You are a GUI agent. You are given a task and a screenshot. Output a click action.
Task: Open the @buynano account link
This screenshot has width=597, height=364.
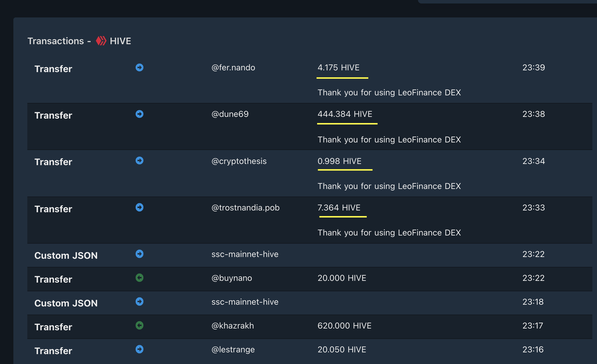pyautogui.click(x=232, y=278)
